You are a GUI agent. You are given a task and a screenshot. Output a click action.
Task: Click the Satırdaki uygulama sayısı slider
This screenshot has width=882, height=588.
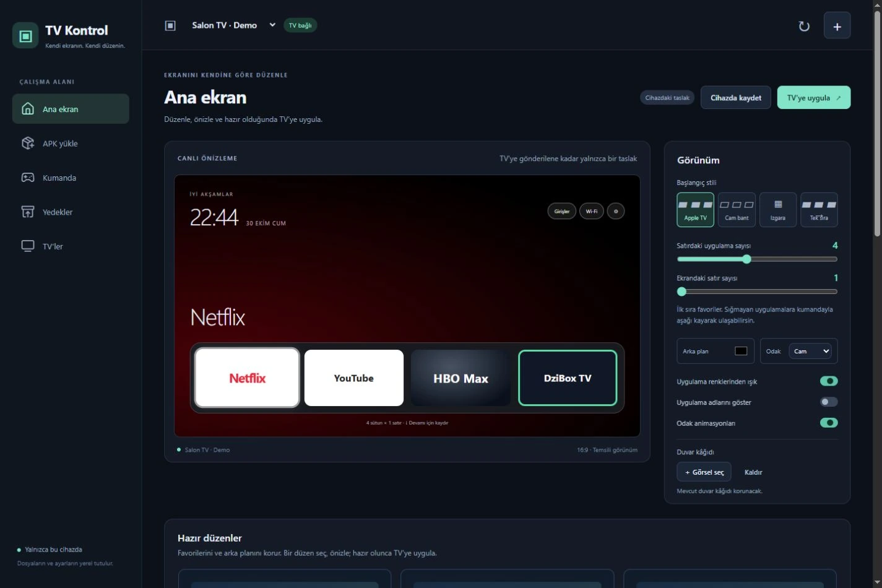[x=757, y=259]
